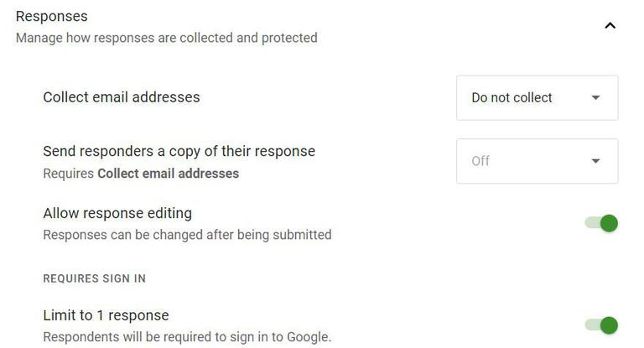Click the Limit to 1 response label
Image resolution: width=644 pixels, height=348 pixels.
(106, 315)
